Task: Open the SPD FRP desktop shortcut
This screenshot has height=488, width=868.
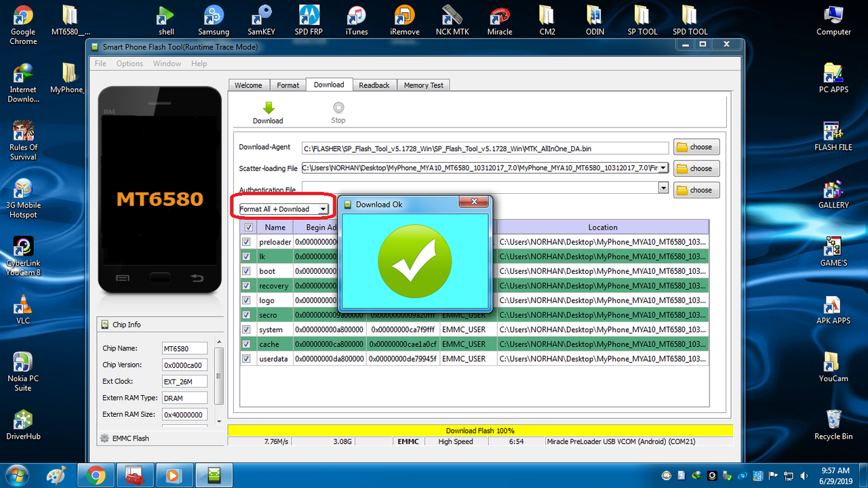Action: tap(309, 20)
